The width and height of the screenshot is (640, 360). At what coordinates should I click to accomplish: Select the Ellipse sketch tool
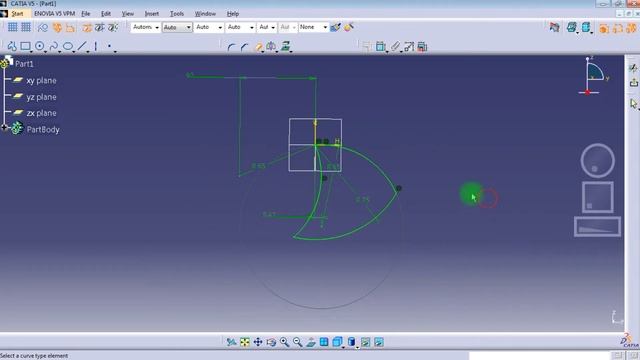point(68,47)
